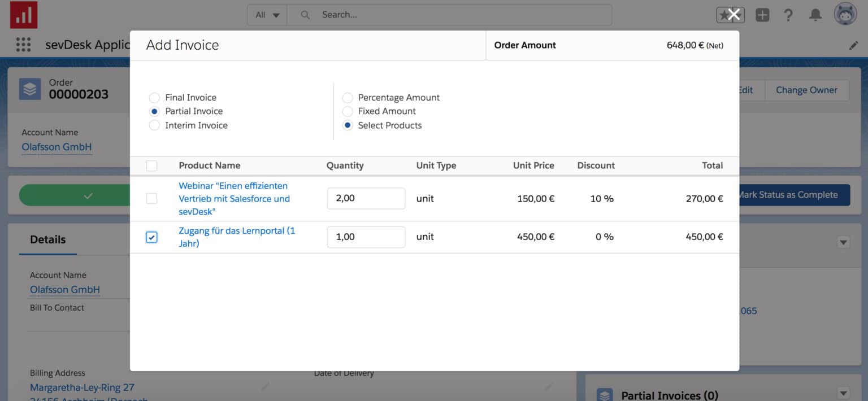This screenshot has width=868, height=401.
Task: Open the Olafsson GmbH account link
Action: click(x=57, y=147)
